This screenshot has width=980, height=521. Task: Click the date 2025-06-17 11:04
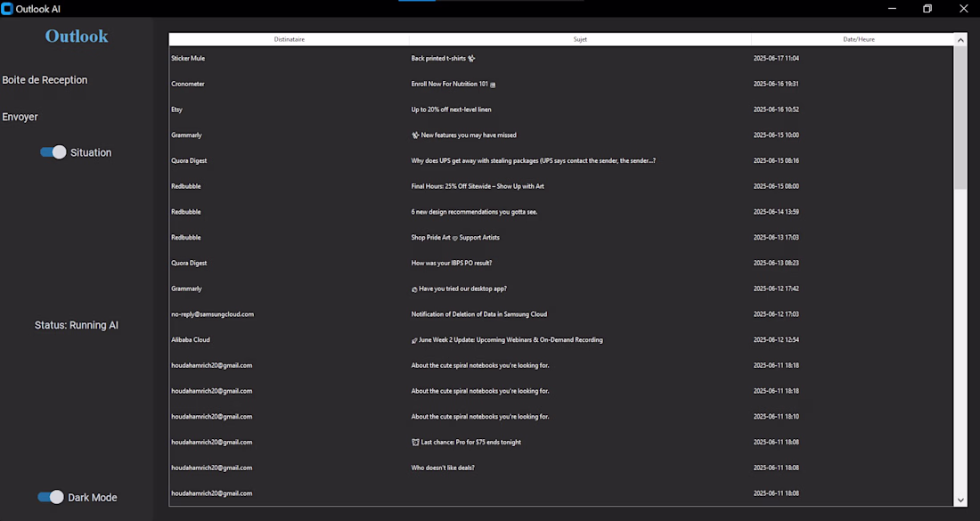776,58
